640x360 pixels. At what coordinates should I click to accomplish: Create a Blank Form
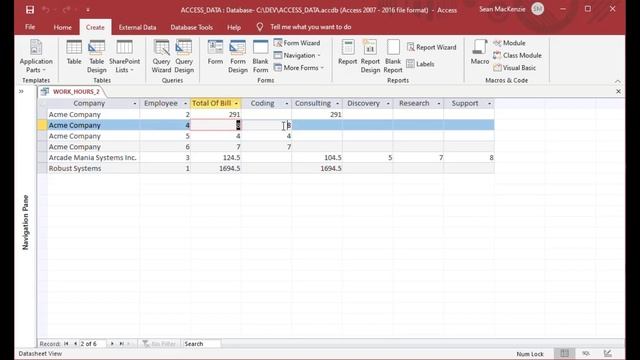(x=260, y=57)
